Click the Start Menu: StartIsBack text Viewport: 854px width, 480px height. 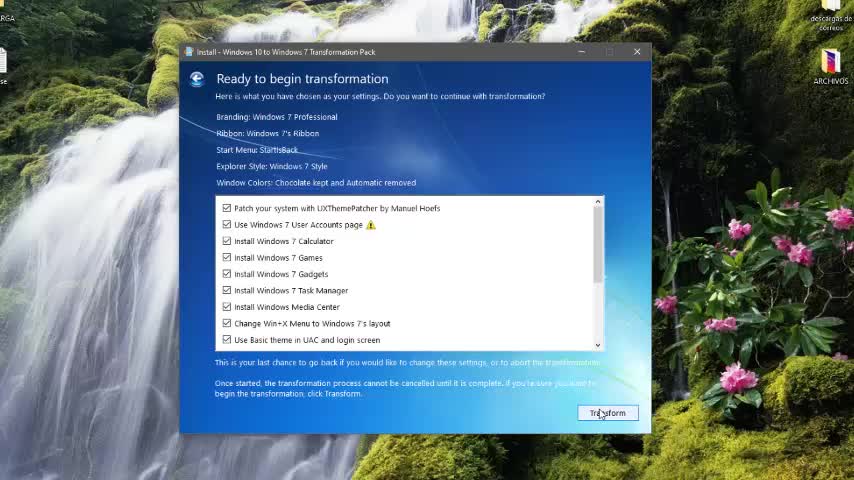click(257, 150)
